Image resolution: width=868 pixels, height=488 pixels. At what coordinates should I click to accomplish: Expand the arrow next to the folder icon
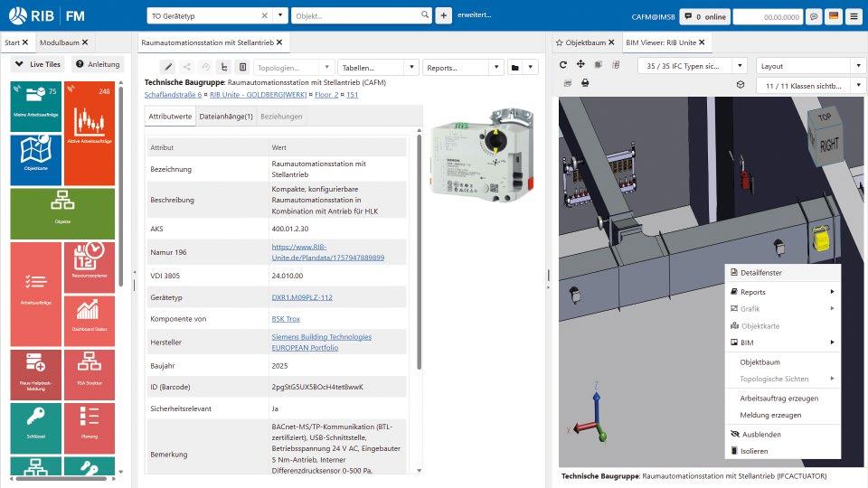pos(531,68)
